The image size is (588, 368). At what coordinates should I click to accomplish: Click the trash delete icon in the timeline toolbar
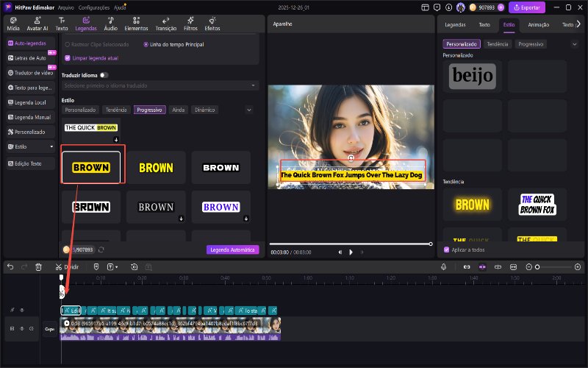[x=38, y=266]
